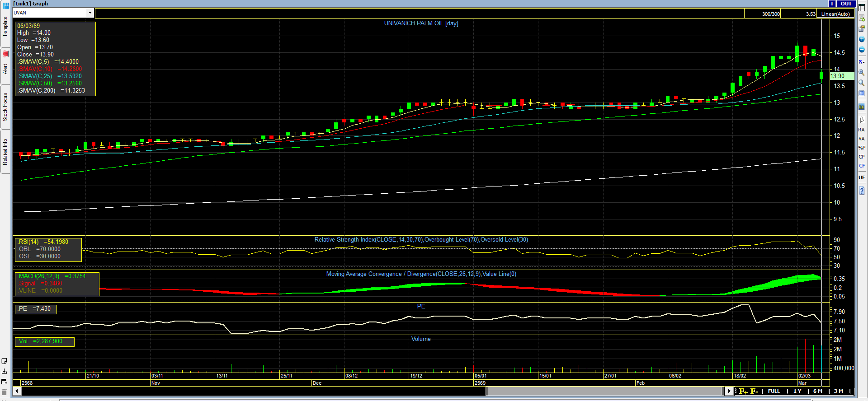Click the scroll left arrow on timeline

(17, 391)
